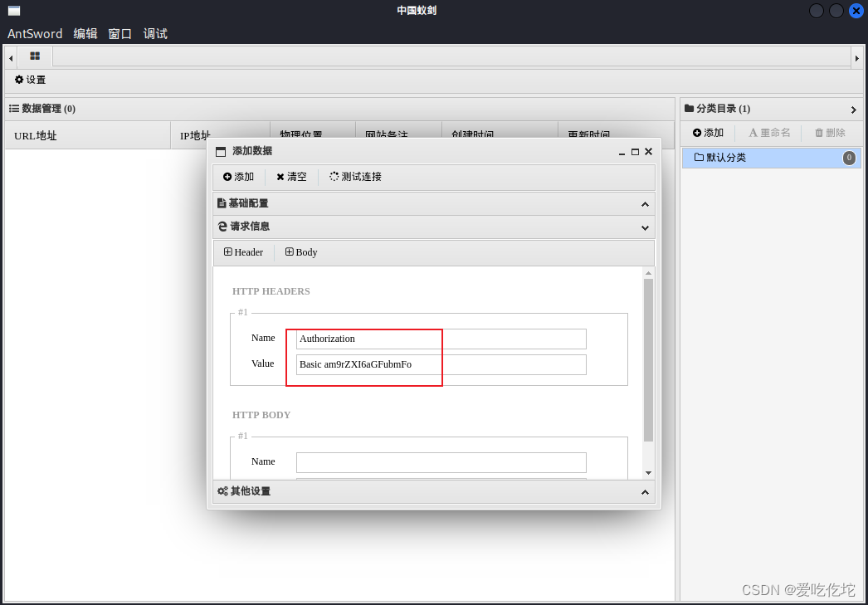Select the home grid tab icon

pos(35,56)
